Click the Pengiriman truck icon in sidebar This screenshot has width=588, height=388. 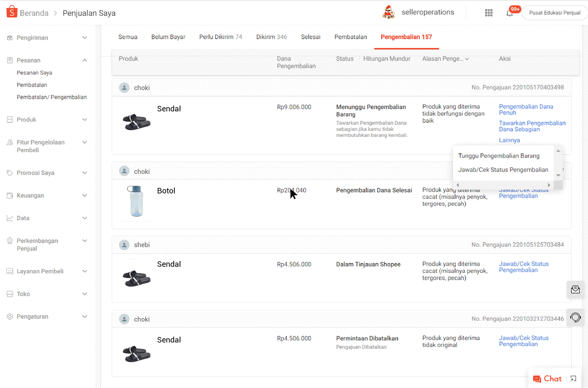(9, 37)
